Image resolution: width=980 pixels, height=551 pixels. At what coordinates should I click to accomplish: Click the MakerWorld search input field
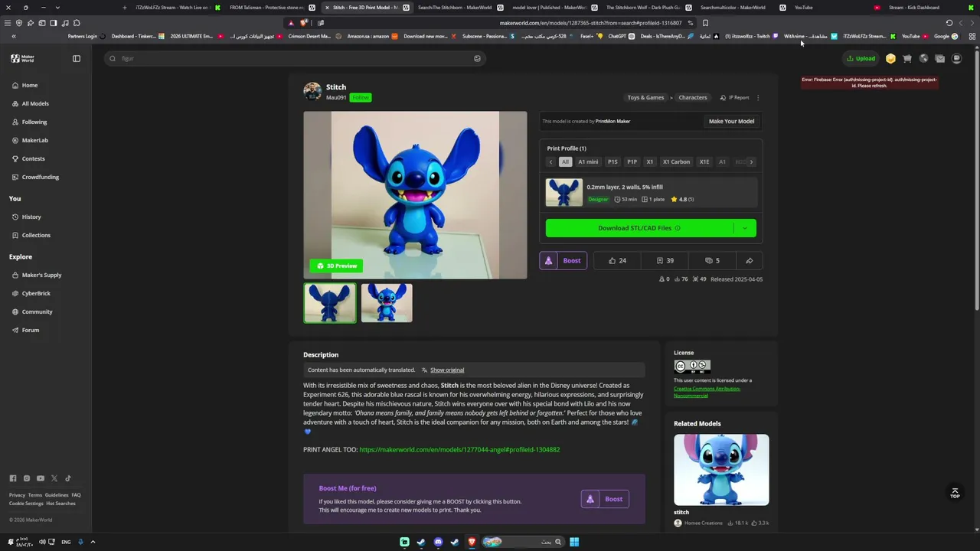pyautogui.click(x=296, y=58)
